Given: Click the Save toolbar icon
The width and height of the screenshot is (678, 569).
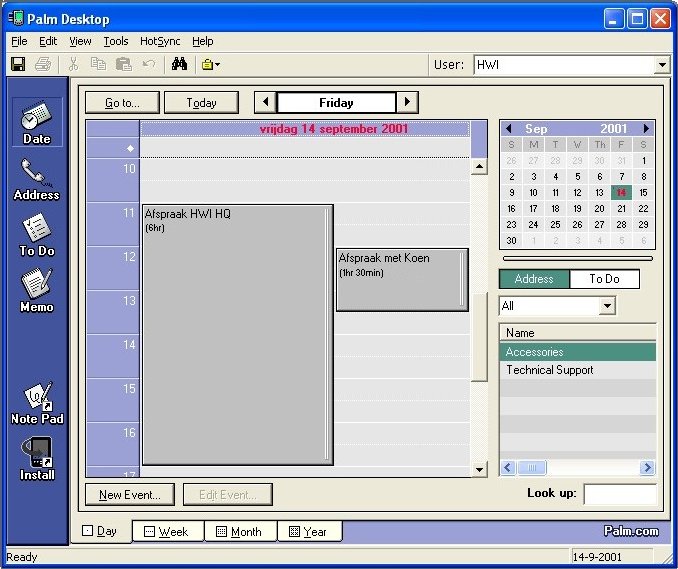Looking at the screenshot, I should (18, 65).
